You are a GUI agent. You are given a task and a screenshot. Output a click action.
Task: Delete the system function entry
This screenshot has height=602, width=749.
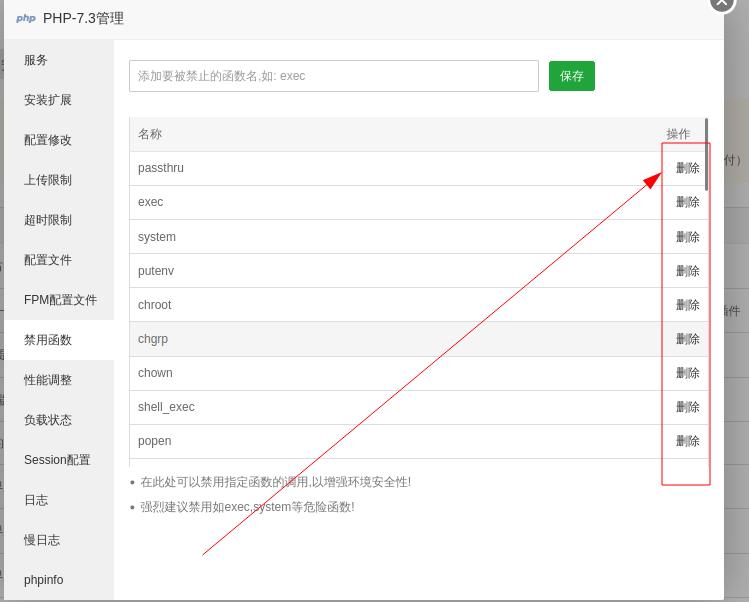point(687,237)
